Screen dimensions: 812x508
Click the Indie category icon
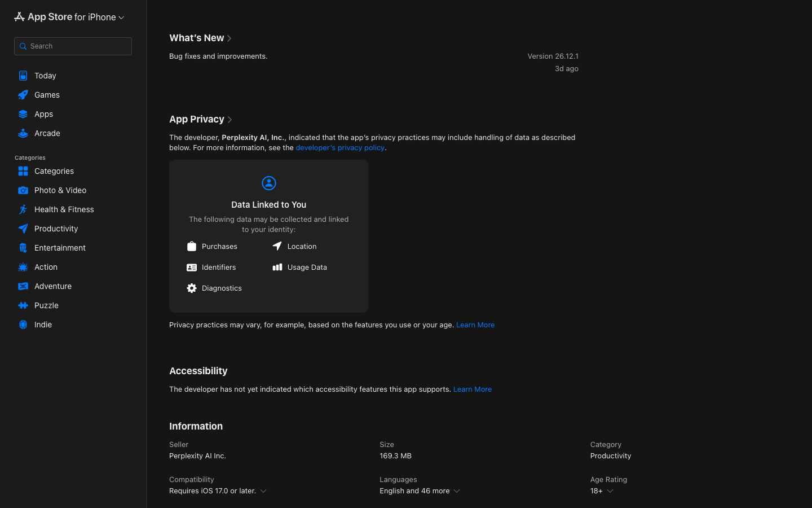coord(23,325)
